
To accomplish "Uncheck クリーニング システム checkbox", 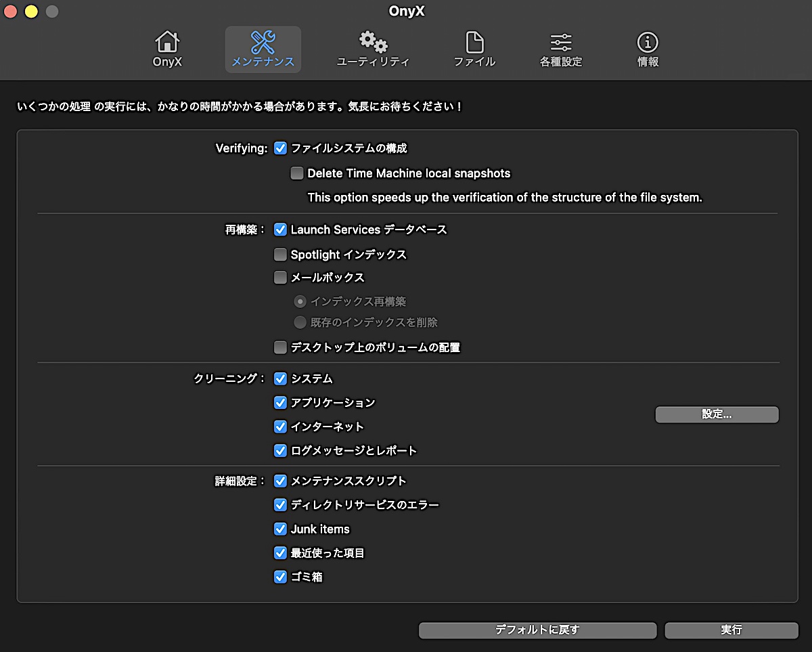I will [280, 378].
